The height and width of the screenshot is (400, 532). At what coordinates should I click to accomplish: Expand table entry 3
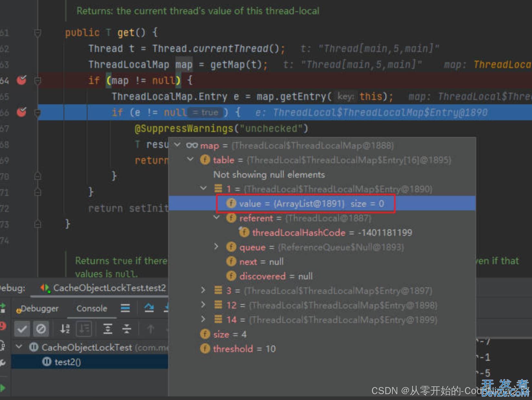(x=203, y=290)
